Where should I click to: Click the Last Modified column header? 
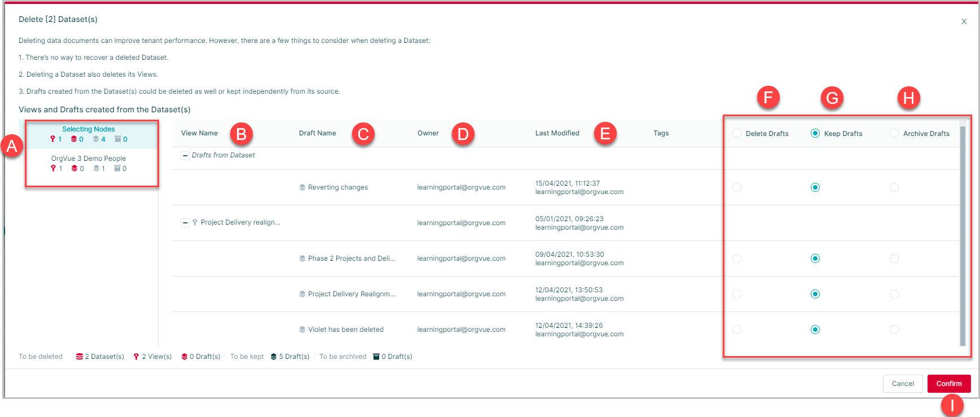pyautogui.click(x=557, y=133)
